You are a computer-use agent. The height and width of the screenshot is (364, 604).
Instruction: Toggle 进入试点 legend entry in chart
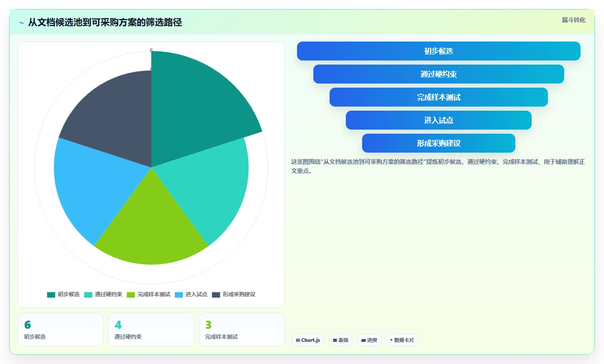pyautogui.click(x=191, y=294)
